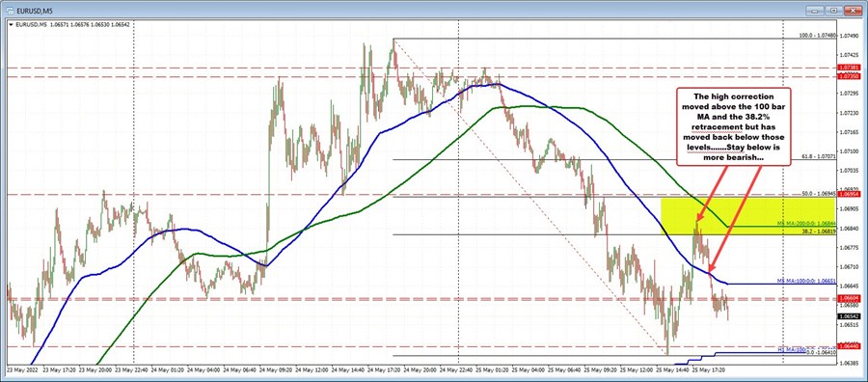Click the 24 May 04:00 time axis label
868x382 pixels.
click(x=203, y=368)
